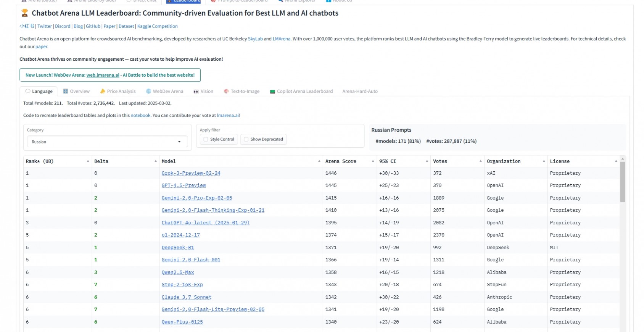This screenshot has height=332, width=644.
Task: Open the Vision tab
Action: pos(203,92)
